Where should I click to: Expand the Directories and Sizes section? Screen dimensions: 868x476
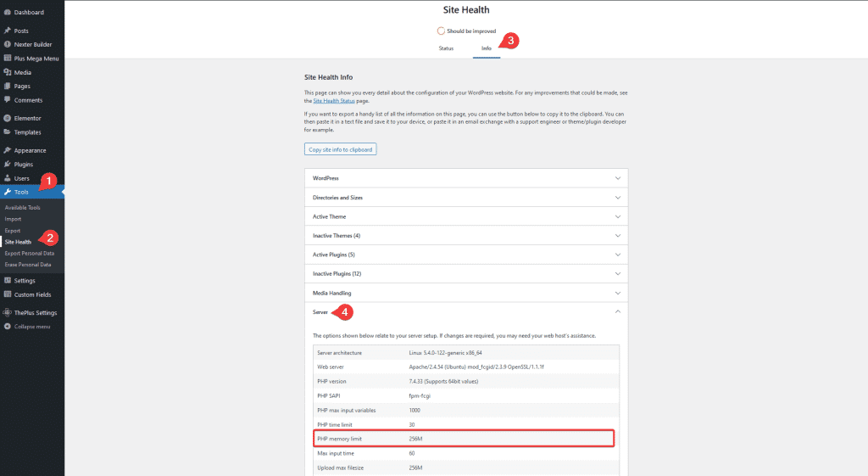coord(618,197)
